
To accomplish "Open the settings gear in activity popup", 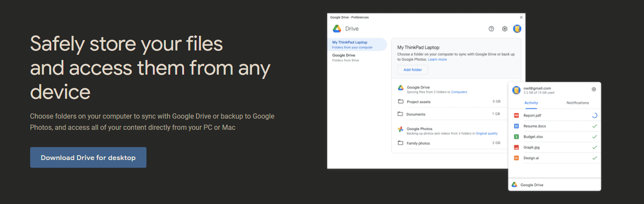I will tap(594, 89).
